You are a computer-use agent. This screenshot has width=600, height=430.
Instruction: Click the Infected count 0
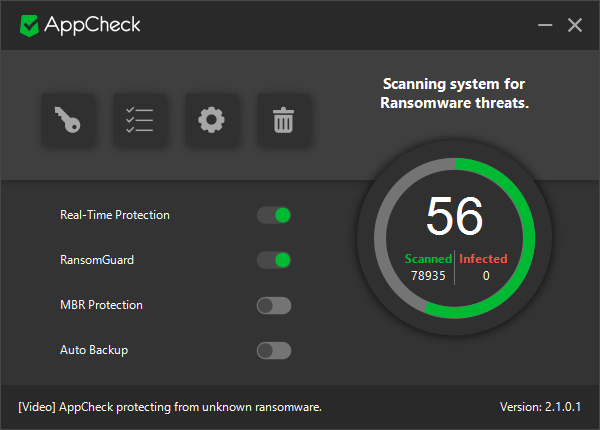tap(486, 275)
